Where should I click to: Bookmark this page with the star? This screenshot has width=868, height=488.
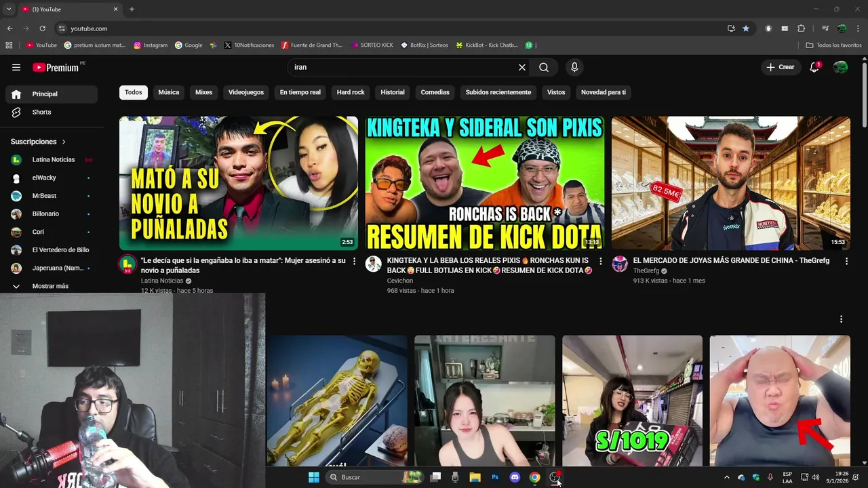746,28
